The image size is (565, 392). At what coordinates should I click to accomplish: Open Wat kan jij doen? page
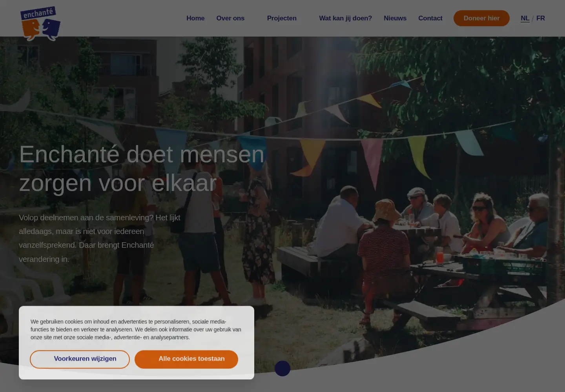click(x=345, y=18)
